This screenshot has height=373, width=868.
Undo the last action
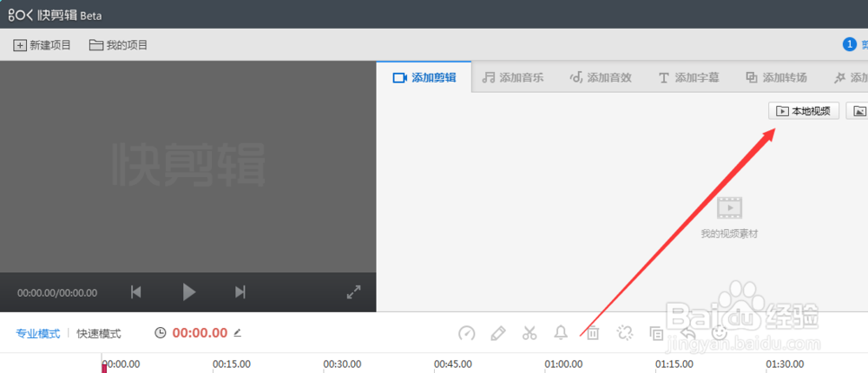tap(687, 333)
